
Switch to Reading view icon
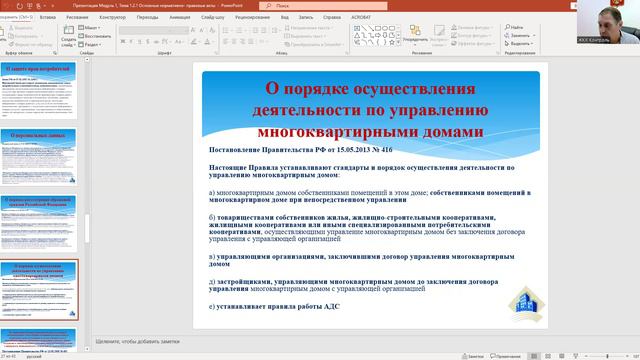562,356
